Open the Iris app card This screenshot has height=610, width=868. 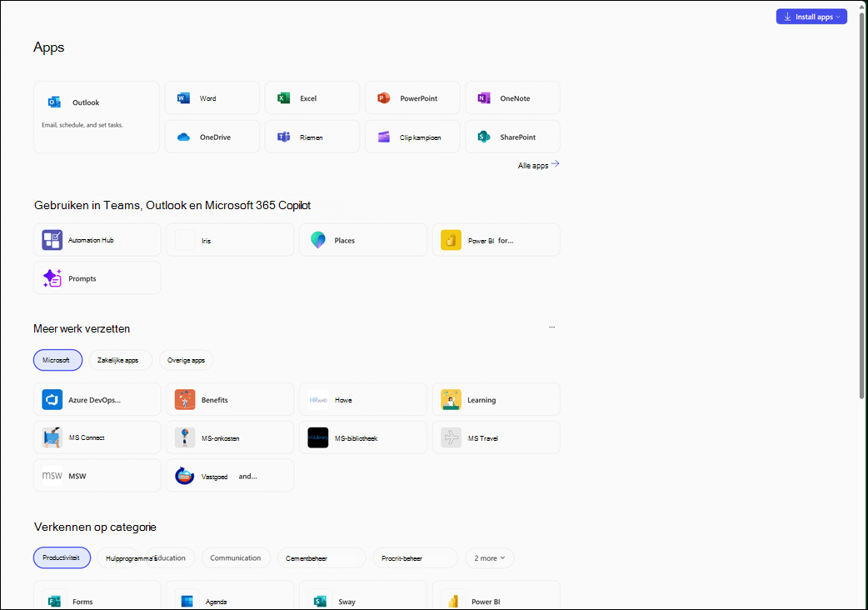point(230,240)
